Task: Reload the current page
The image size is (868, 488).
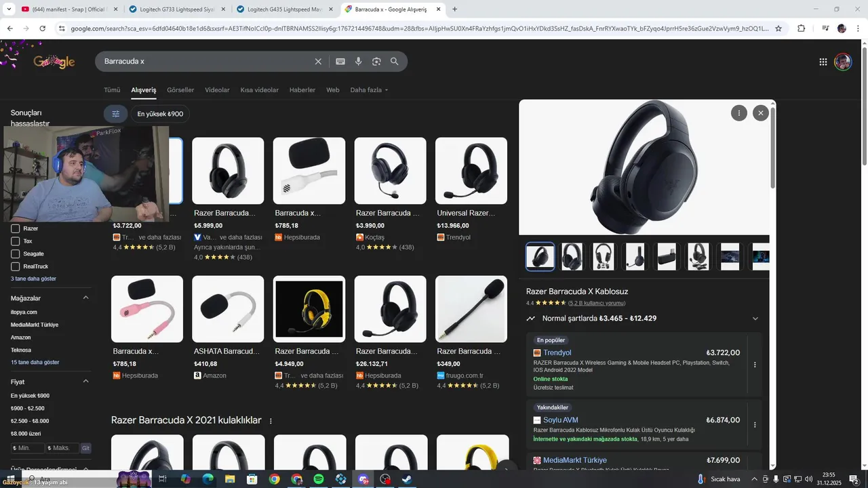Action: tap(43, 28)
